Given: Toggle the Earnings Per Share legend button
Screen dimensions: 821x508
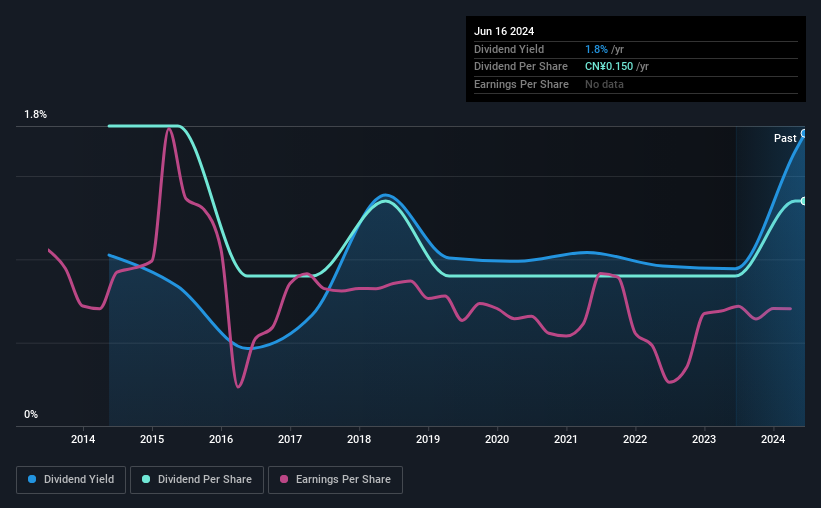Looking at the screenshot, I should point(335,480).
